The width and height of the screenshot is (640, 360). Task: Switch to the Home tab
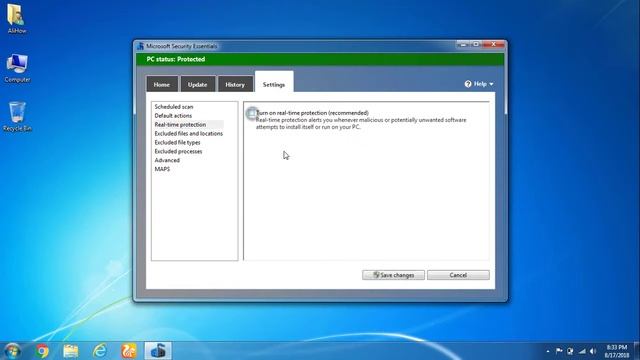pyautogui.click(x=162, y=84)
